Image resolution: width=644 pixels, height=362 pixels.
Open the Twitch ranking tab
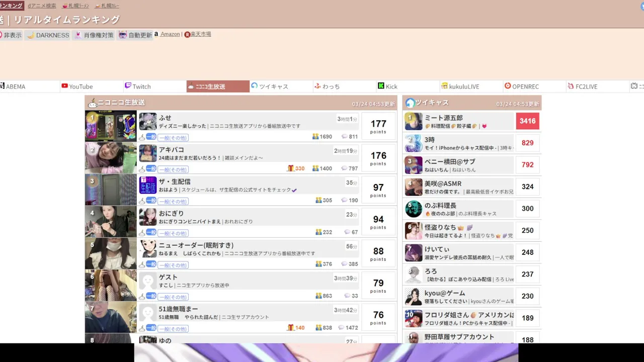[x=154, y=86]
